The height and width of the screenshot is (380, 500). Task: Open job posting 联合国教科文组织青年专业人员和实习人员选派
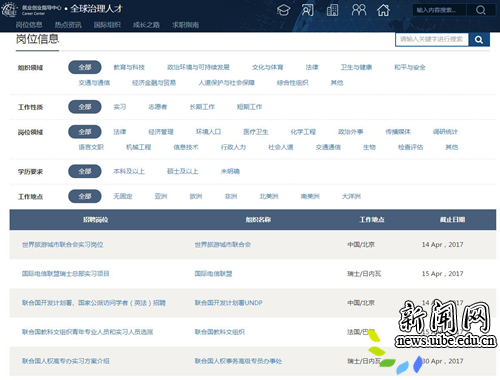click(x=88, y=332)
